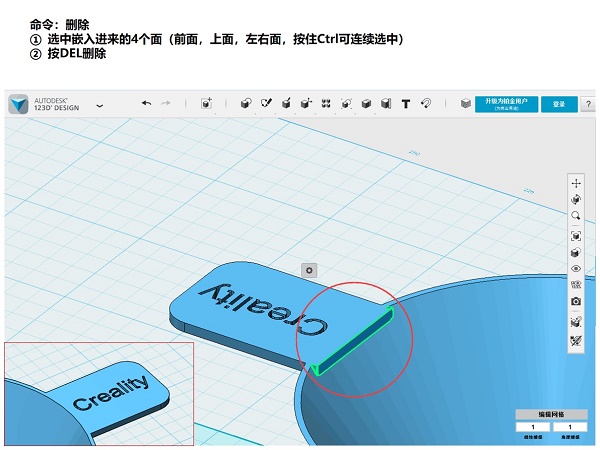Select the Zoom magnifier tool
This screenshot has height=450, width=600.
(x=576, y=216)
